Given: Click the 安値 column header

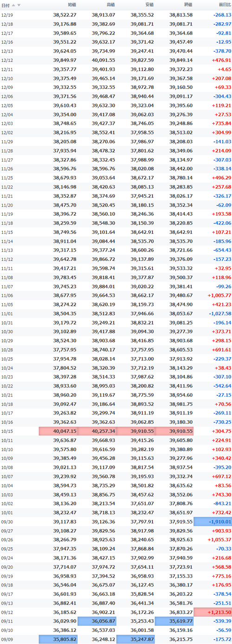Looking at the screenshot, I should (x=149, y=5).
